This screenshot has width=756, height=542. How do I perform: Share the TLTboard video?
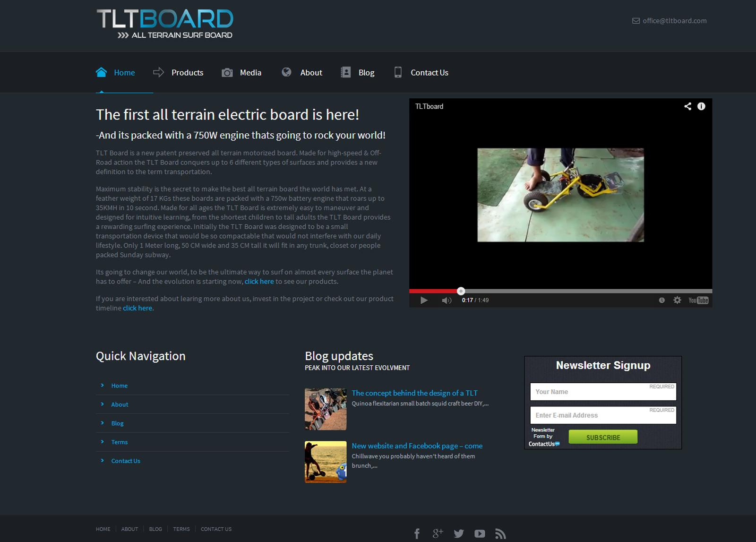pyautogui.click(x=688, y=106)
